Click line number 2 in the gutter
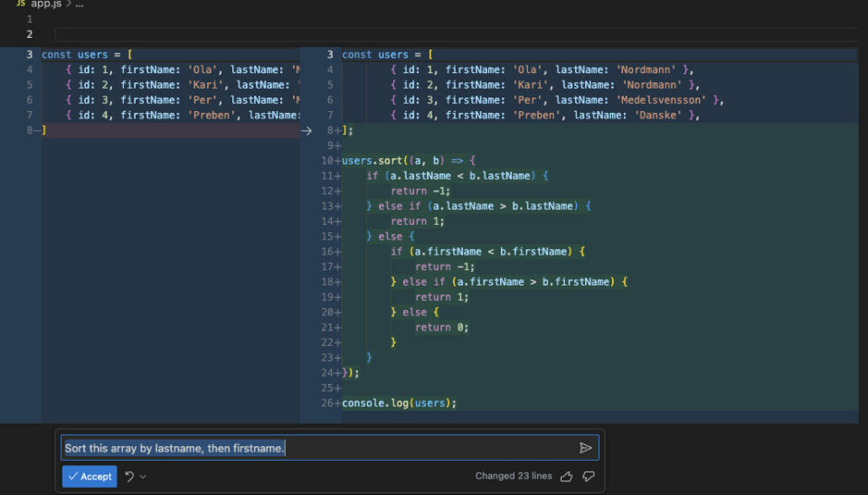868x495 pixels. [29, 34]
